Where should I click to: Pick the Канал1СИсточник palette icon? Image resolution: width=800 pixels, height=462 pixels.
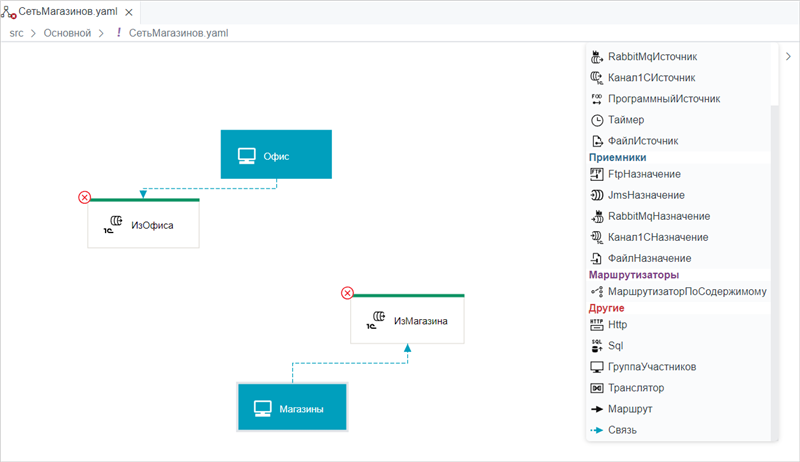pos(596,78)
